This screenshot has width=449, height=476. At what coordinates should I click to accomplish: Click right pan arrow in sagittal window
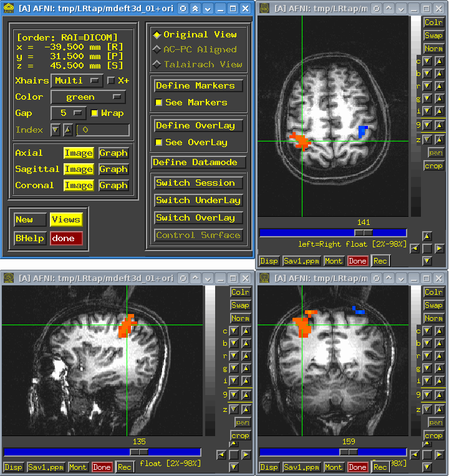tap(246, 454)
